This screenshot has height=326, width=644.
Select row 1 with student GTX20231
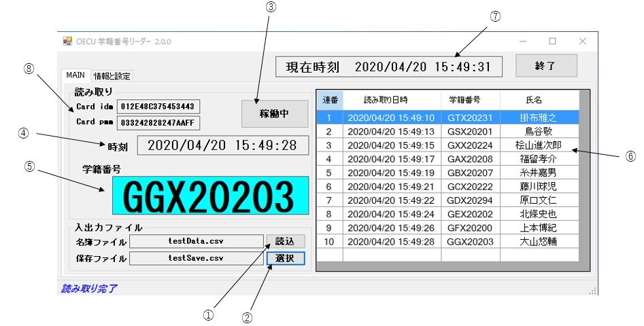pos(446,117)
